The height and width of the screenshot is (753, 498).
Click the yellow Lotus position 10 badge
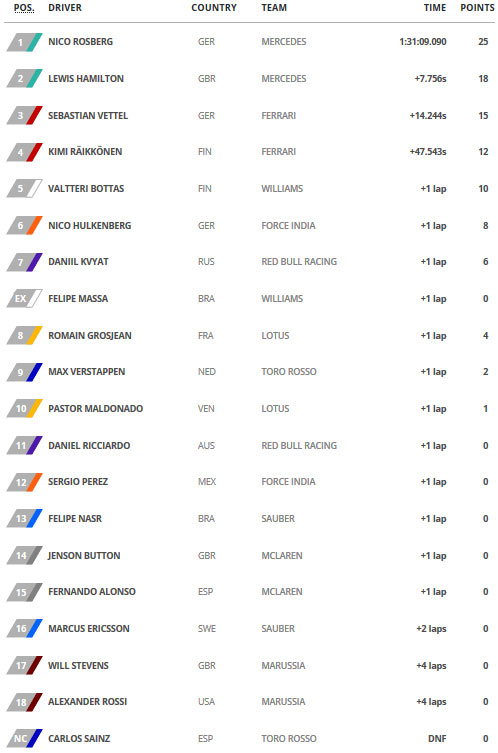(24, 409)
